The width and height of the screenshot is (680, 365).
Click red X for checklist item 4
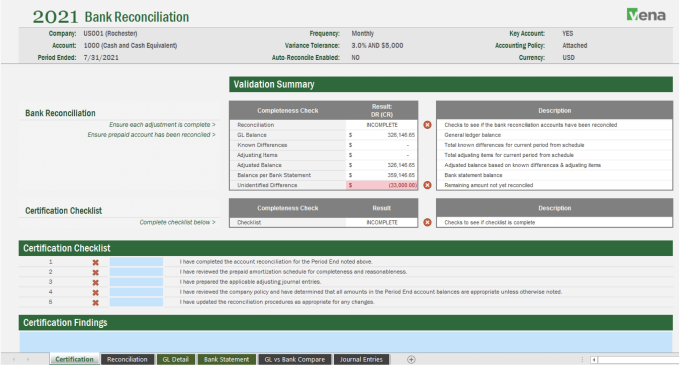(95, 293)
